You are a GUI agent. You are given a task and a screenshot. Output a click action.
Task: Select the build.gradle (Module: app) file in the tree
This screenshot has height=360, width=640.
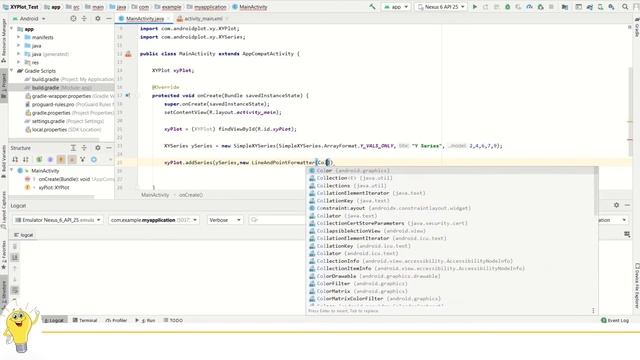61,88
